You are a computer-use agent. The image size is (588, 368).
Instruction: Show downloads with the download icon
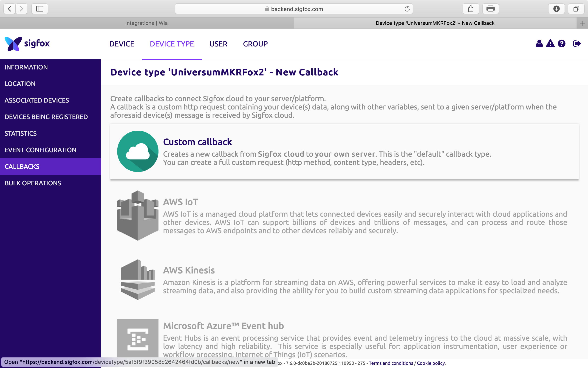pos(556,9)
